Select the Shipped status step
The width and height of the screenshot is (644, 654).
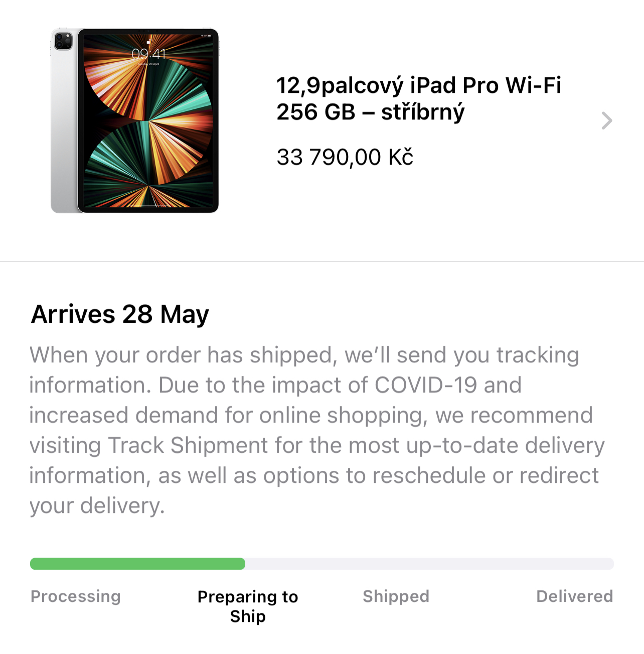(396, 596)
